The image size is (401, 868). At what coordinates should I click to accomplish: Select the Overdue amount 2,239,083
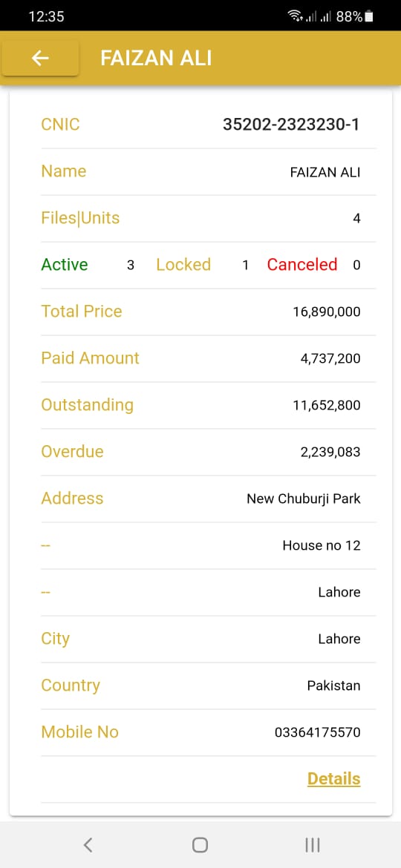[x=330, y=453]
